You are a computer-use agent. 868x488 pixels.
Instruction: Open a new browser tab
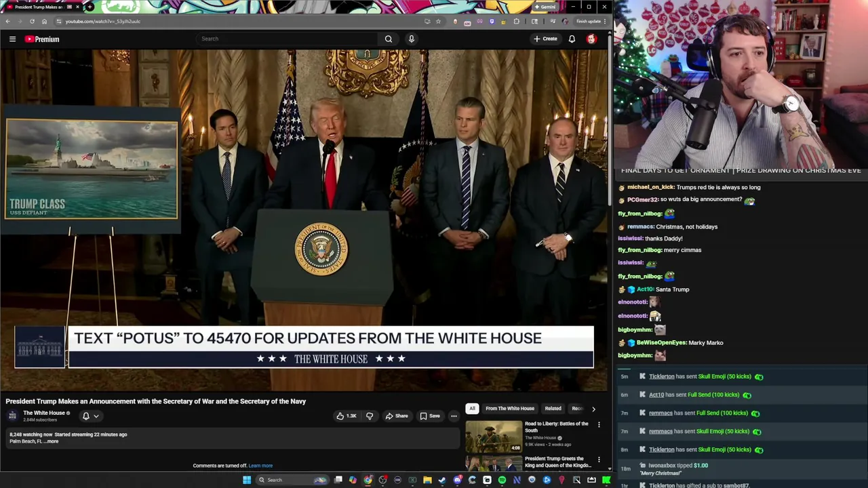90,7
